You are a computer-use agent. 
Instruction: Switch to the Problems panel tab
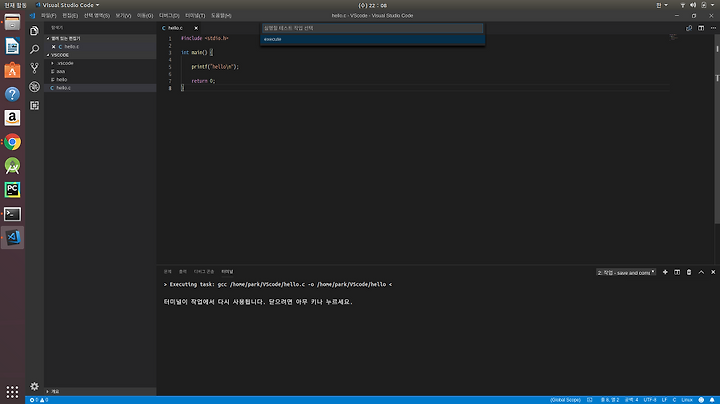pyautogui.click(x=168, y=272)
